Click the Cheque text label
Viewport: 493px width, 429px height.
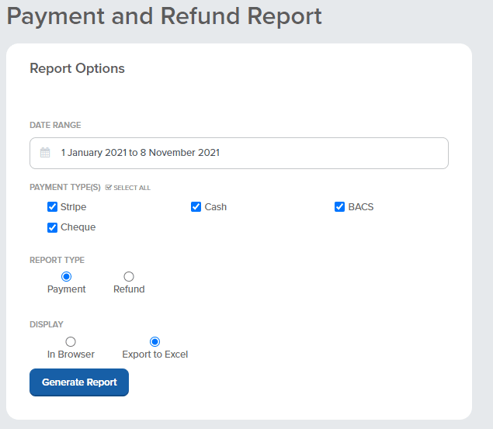pyautogui.click(x=78, y=227)
